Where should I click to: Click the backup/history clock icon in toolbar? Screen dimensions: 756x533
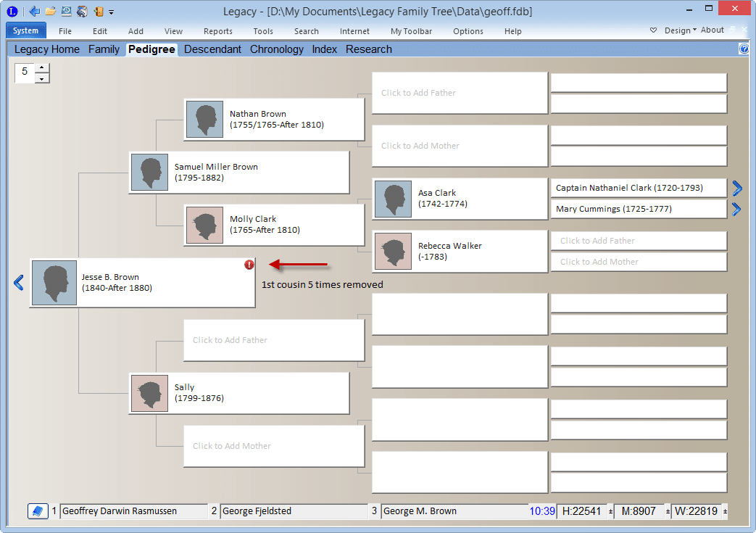pyautogui.click(x=66, y=11)
